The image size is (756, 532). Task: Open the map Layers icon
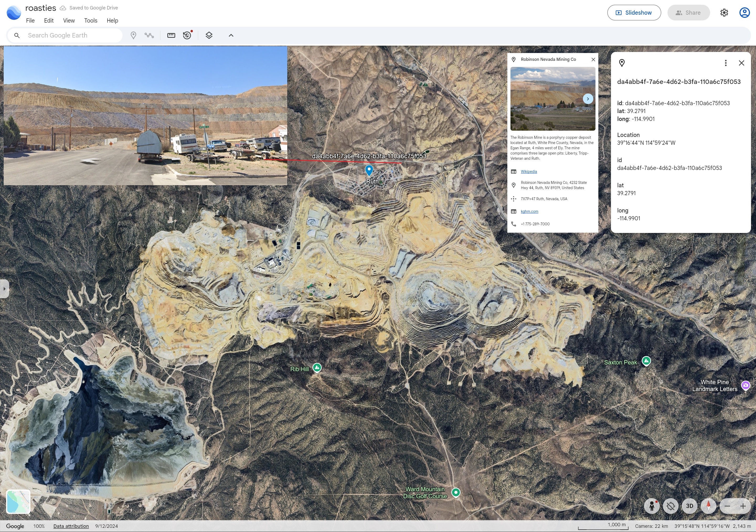click(x=209, y=35)
